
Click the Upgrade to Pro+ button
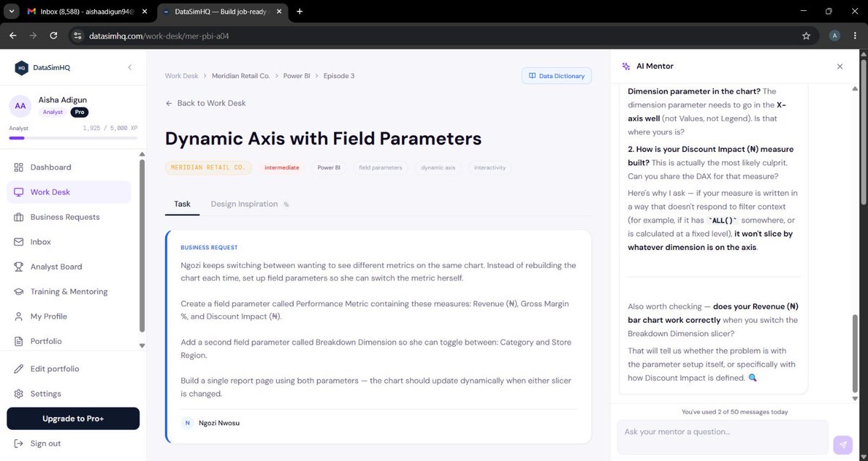pos(73,418)
